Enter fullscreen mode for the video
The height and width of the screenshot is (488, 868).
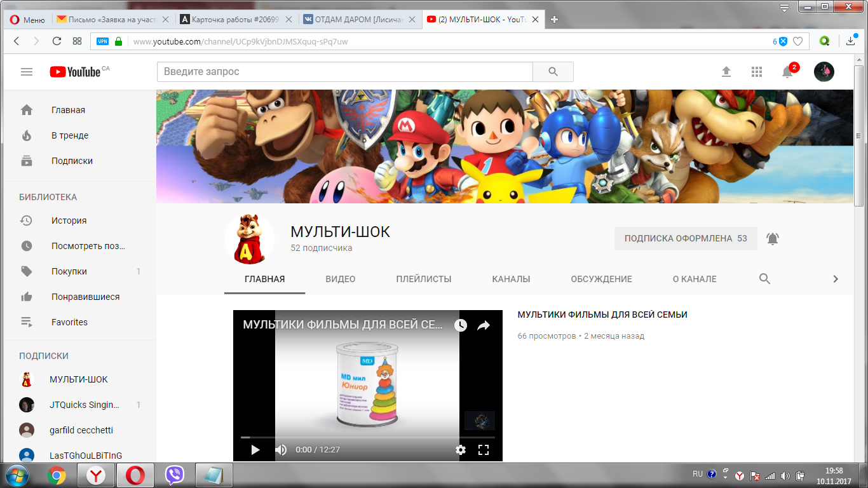tap(484, 450)
